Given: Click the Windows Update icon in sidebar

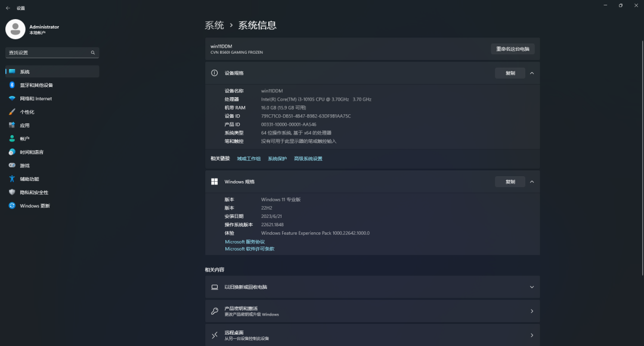Looking at the screenshot, I should coord(12,206).
